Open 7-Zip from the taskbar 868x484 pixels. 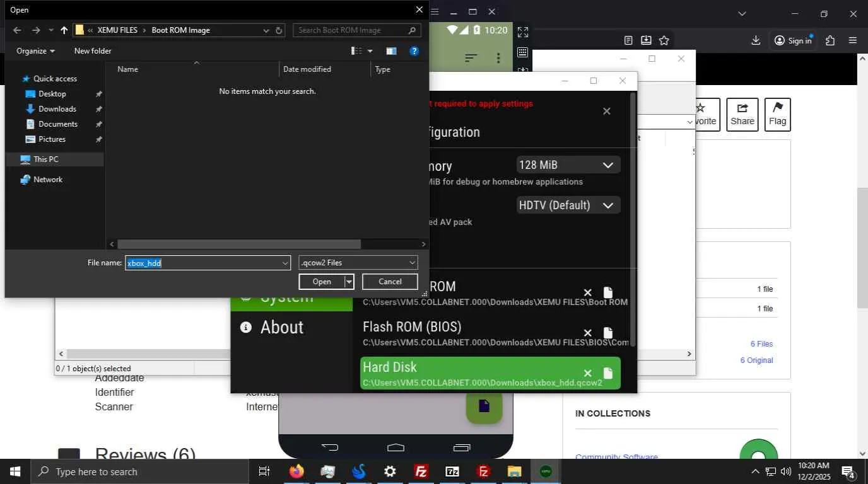point(452,471)
